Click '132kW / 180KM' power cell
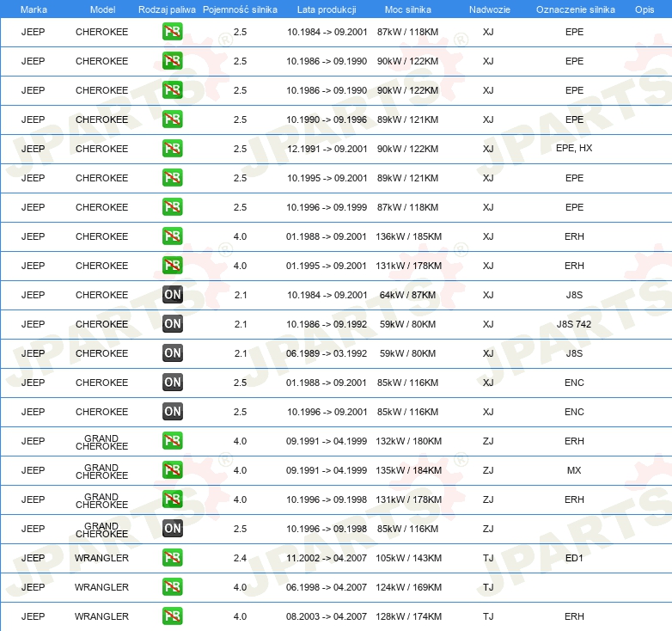Image resolution: width=672 pixels, height=631 pixels. 408,441
